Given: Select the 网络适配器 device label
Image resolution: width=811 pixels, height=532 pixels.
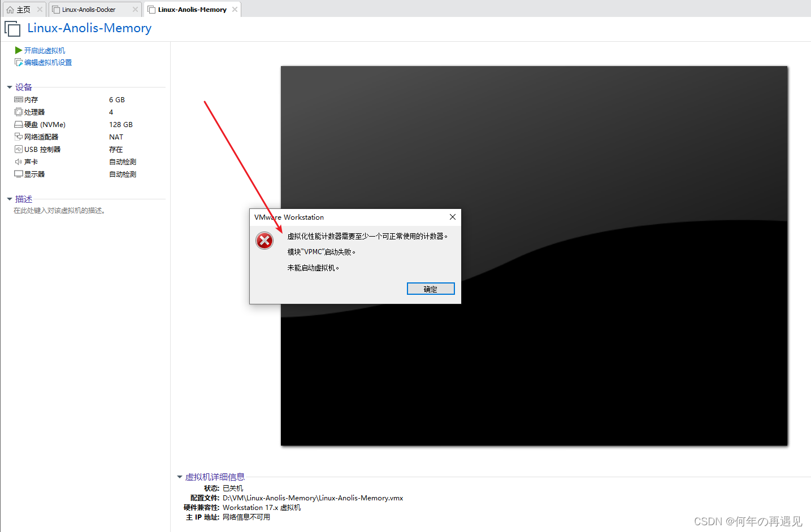Looking at the screenshot, I should click(41, 137).
